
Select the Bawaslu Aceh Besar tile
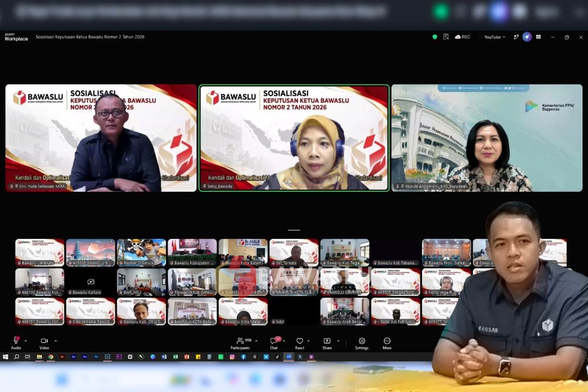[345, 311]
